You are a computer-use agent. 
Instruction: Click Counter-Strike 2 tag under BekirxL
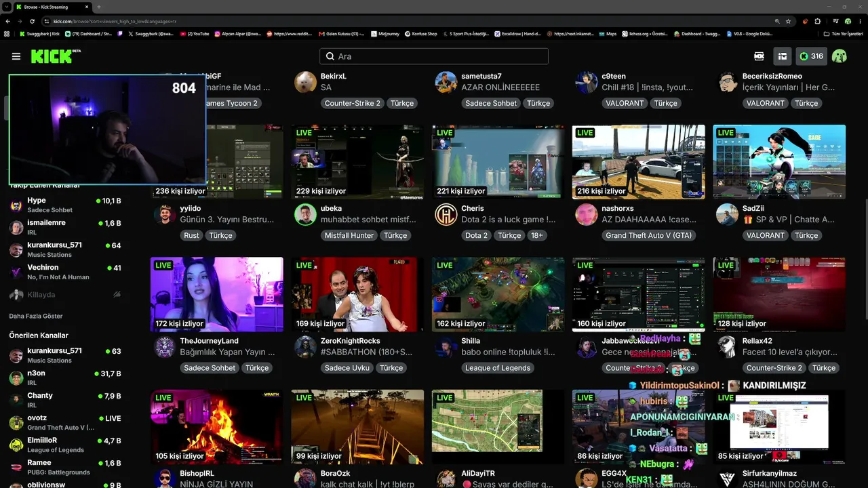point(353,103)
